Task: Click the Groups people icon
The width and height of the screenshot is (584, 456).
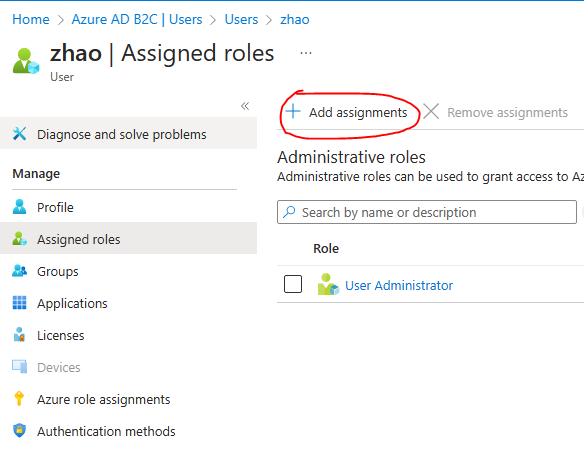Action: click(19, 271)
